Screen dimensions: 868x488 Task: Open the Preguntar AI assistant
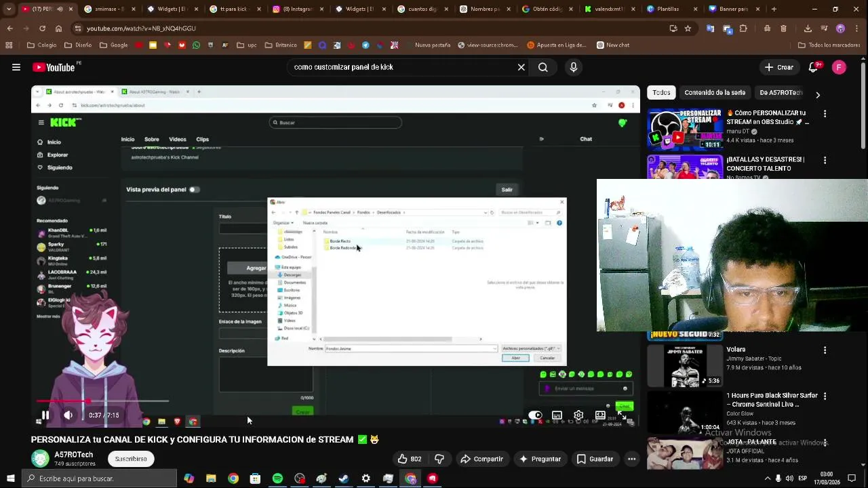pos(540,459)
